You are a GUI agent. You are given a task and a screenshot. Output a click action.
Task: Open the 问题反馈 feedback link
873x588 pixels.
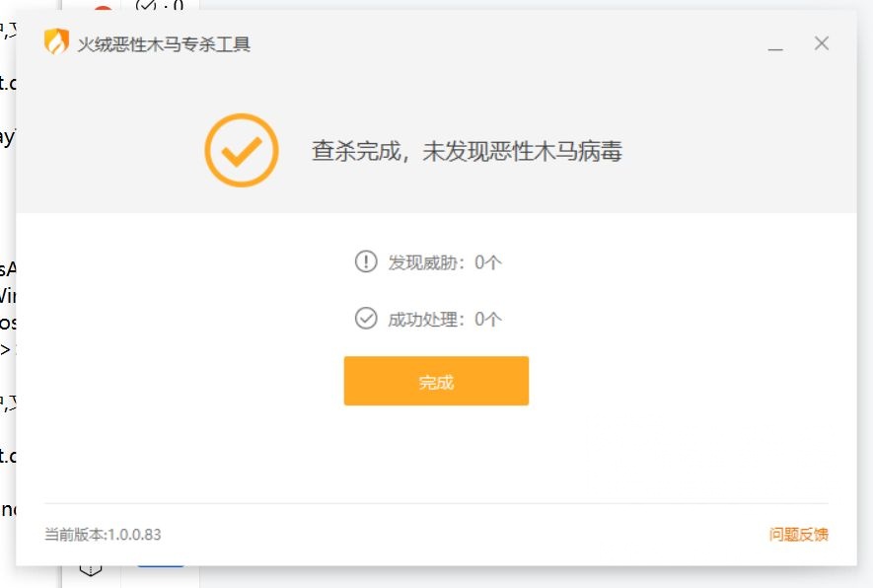pyautogui.click(x=798, y=535)
